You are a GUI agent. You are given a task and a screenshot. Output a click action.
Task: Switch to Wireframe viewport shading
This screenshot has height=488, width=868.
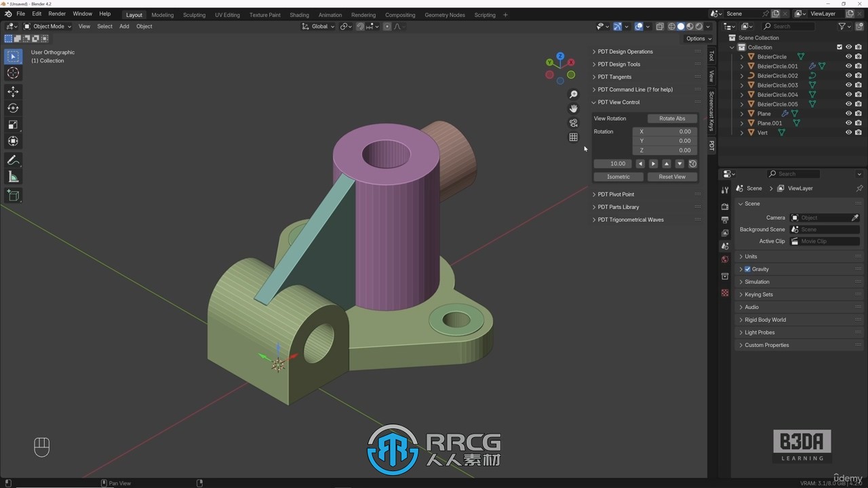(671, 26)
